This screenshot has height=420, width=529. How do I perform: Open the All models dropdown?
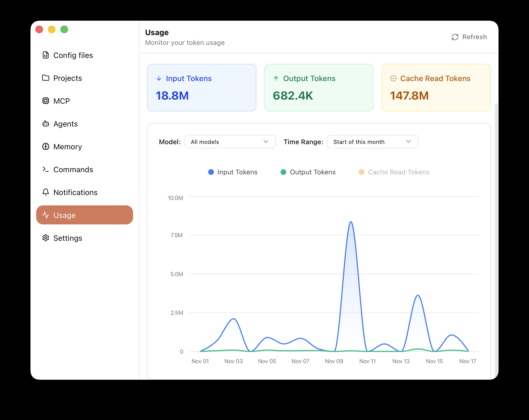(x=230, y=142)
